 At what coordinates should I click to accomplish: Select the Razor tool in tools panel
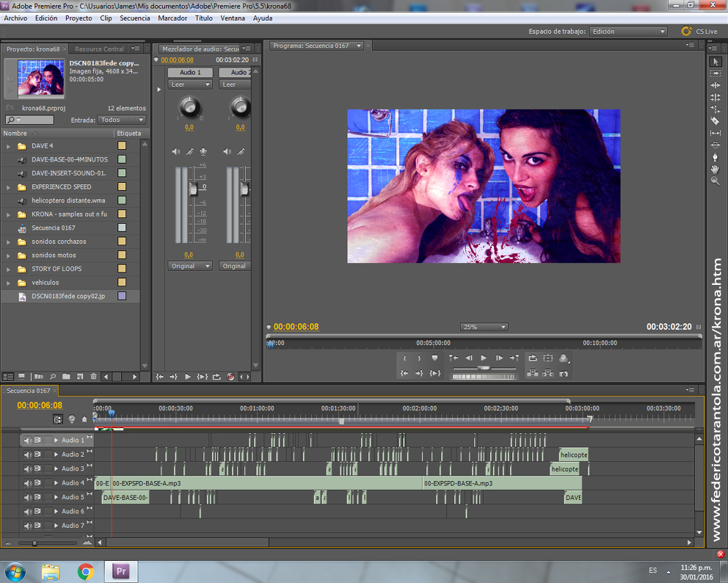coord(716,121)
